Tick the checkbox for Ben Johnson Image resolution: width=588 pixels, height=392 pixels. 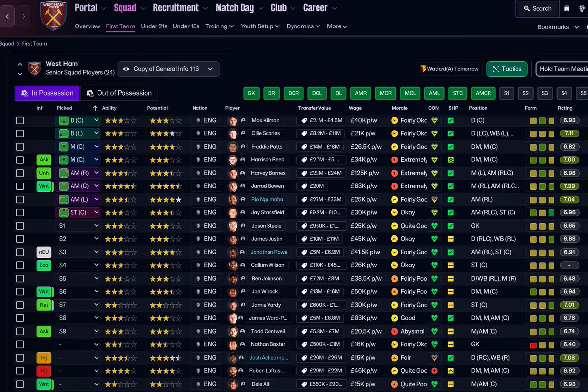(x=20, y=278)
